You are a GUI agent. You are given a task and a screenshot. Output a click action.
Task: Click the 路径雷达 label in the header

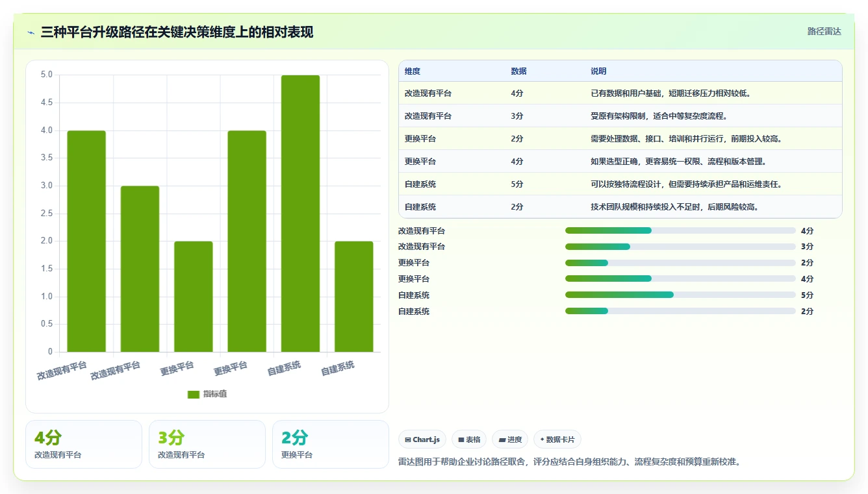[x=824, y=31]
